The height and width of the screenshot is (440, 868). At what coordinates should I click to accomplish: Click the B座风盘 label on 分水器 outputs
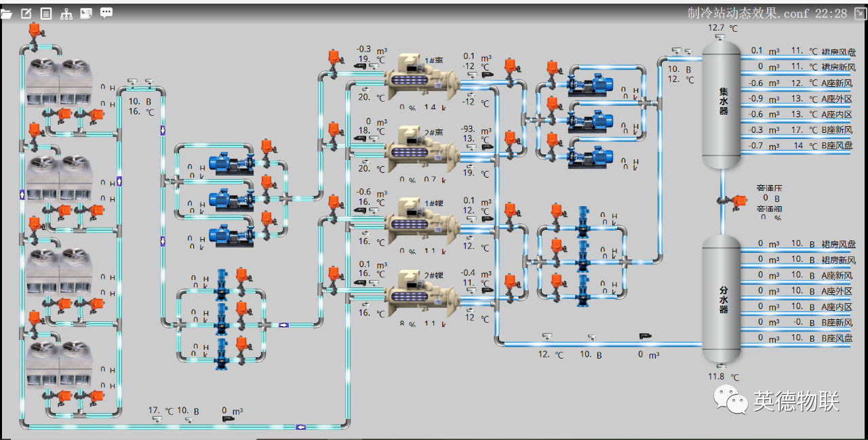pyautogui.click(x=838, y=338)
